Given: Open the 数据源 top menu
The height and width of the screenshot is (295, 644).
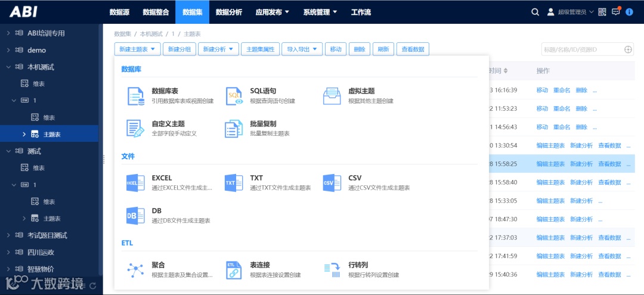Looking at the screenshot, I should tap(119, 12).
